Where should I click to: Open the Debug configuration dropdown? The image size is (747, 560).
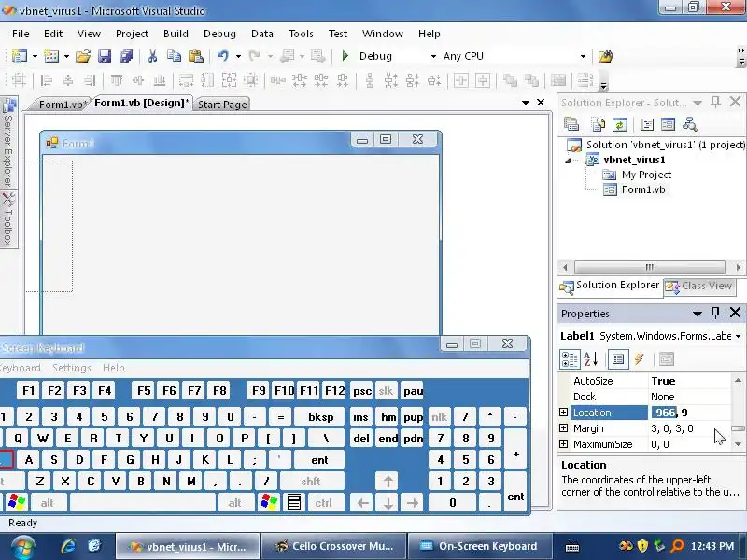point(433,56)
